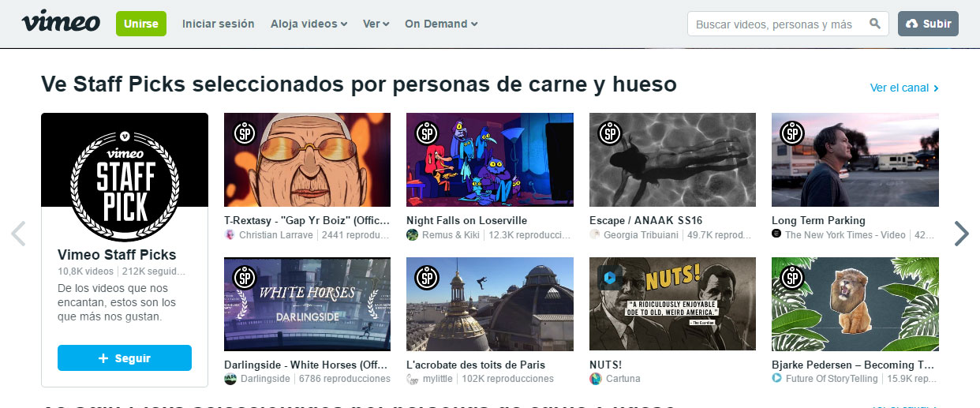980x408 pixels.
Task: Click the title T-Rextasy - "Gap Yr Boiz"
Action: click(x=307, y=220)
